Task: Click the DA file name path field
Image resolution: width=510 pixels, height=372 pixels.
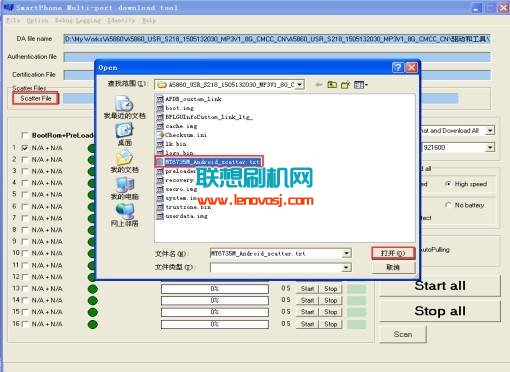Action: point(277,39)
